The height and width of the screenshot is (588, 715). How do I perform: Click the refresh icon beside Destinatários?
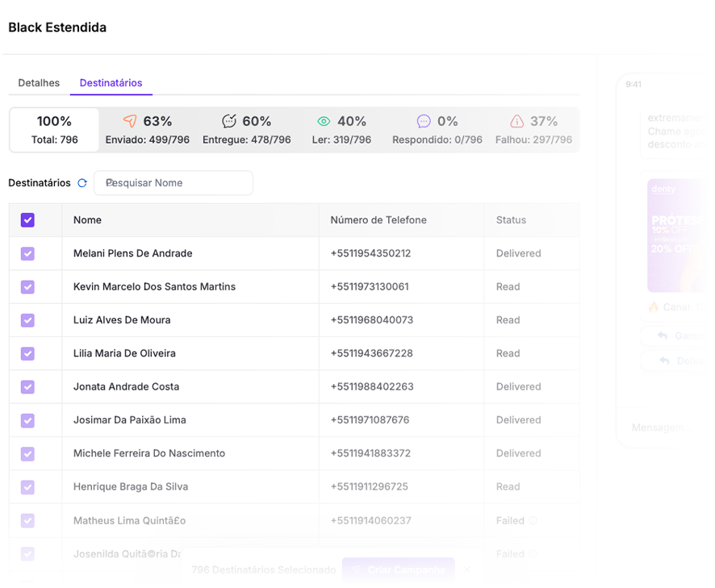click(x=82, y=183)
